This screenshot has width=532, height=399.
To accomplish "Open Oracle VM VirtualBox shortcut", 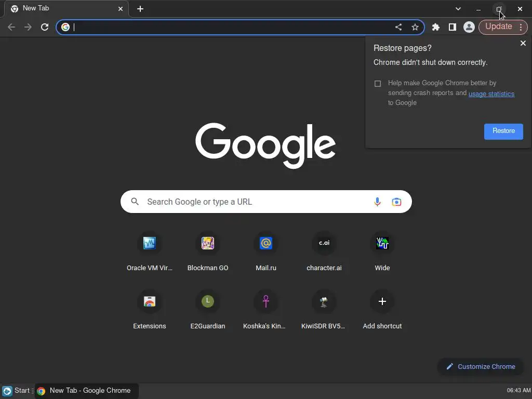I will [150, 252].
